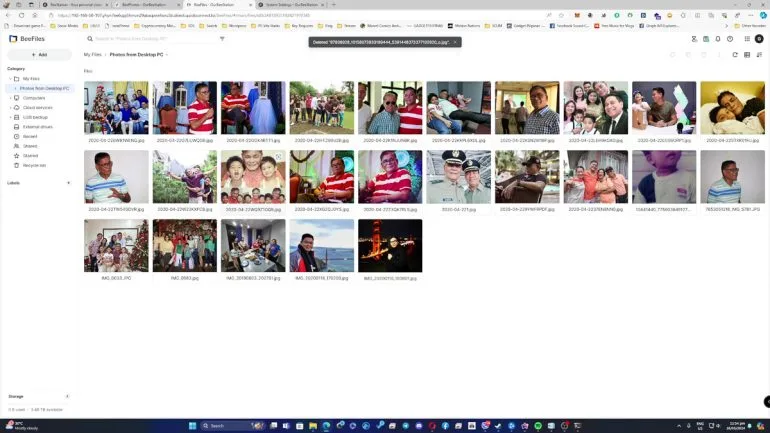Select the Computers monitor icon in sidebar
This screenshot has width=770, height=433.
pos(16,98)
